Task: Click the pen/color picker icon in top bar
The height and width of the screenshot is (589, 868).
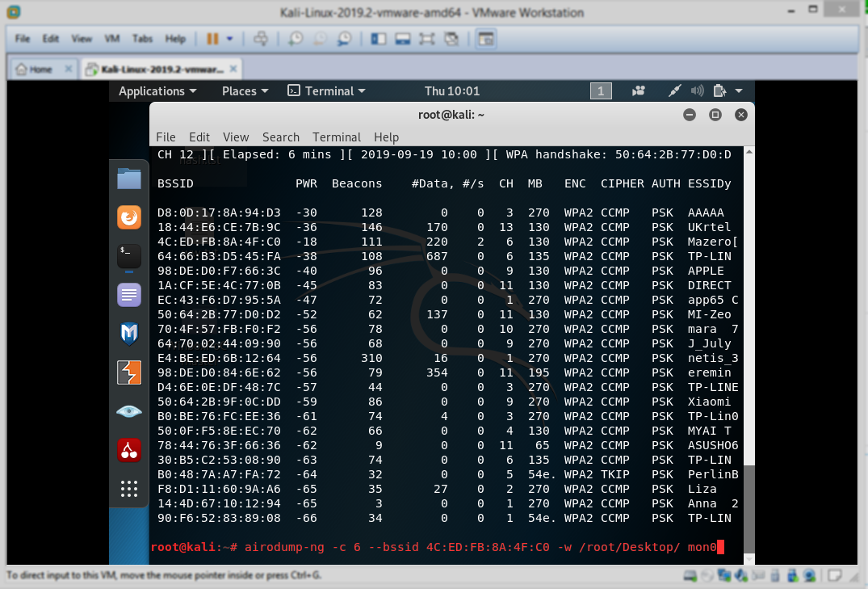Action: tap(674, 90)
